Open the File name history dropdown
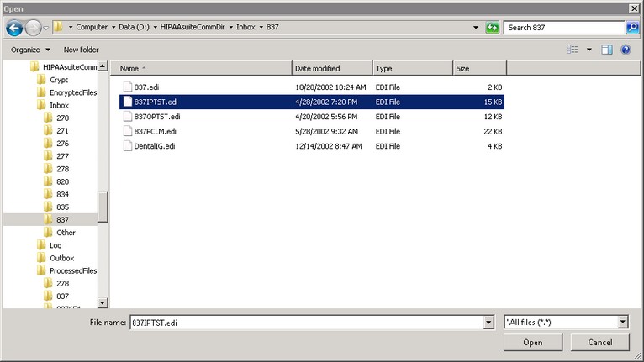The image size is (644, 362). 488,322
